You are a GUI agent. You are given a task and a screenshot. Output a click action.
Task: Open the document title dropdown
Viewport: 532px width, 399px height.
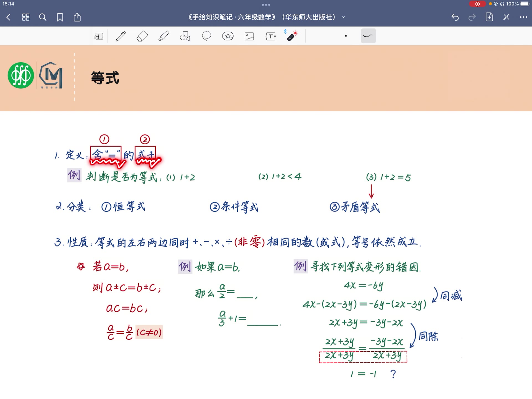click(343, 17)
